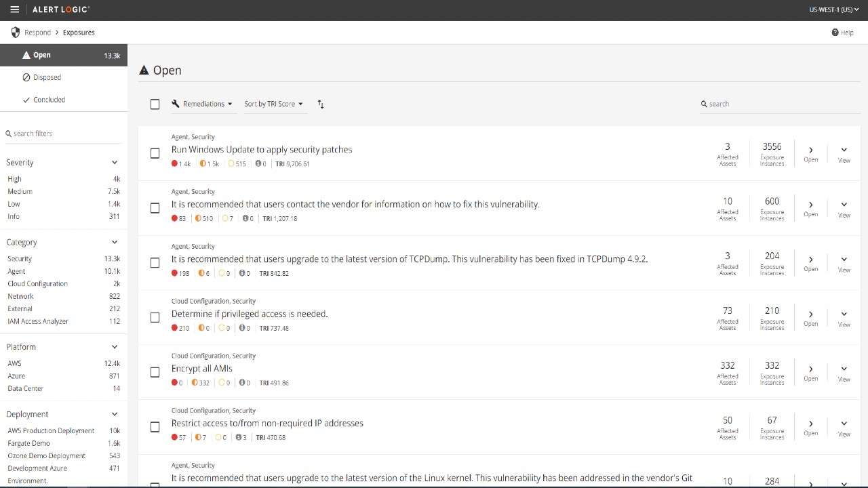The image size is (868, 488).
Task: Click the wrench Remediations icon
Action: [176, 104]
